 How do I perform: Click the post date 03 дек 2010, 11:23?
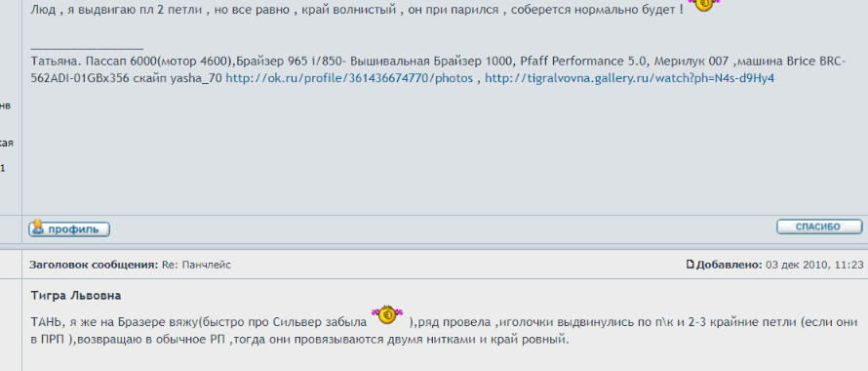814,266
